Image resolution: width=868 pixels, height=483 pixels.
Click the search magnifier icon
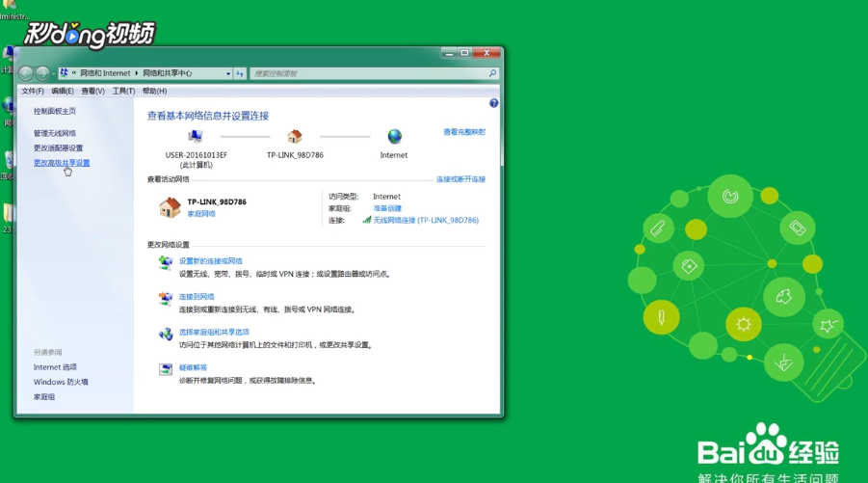[x=492, y=73]
